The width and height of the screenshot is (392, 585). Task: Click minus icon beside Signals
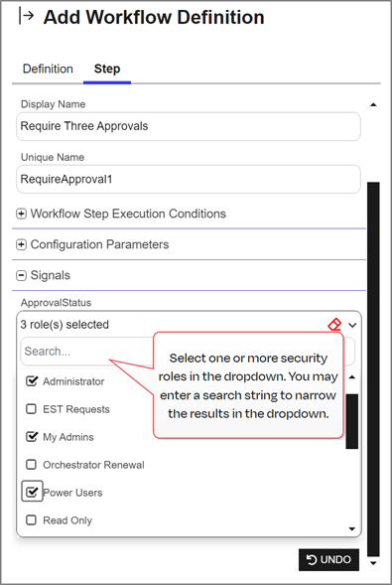[21, 276]
